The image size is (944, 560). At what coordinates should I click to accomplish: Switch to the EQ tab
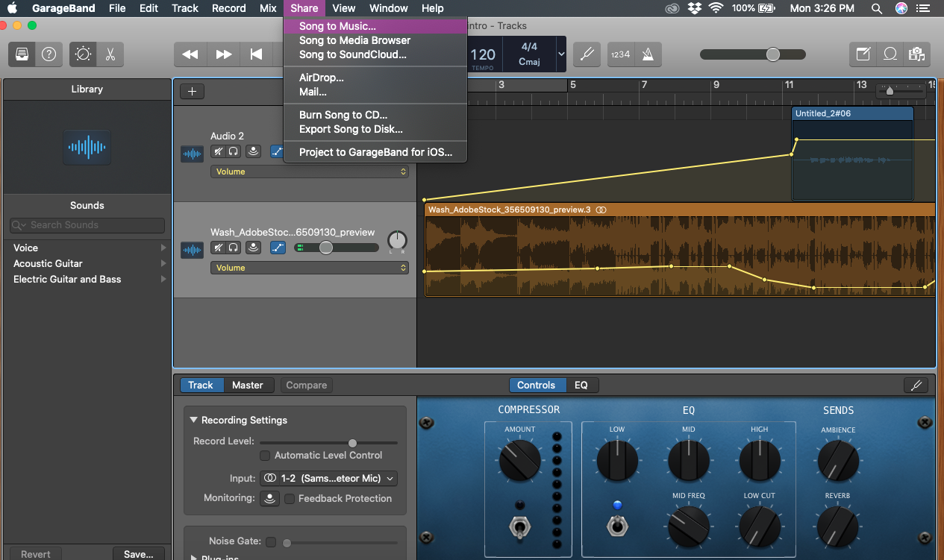coord(581,385)
